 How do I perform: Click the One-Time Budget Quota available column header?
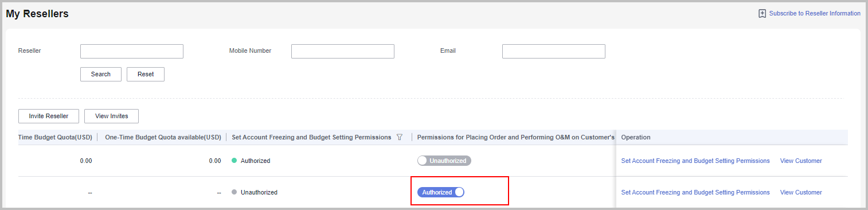click(x=163, y=138)
